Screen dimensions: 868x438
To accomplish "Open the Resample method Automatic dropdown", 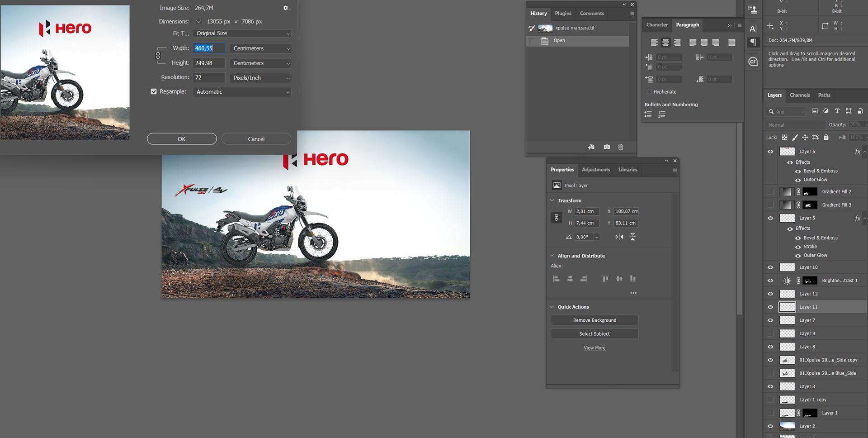I will [x=242, y=92].
